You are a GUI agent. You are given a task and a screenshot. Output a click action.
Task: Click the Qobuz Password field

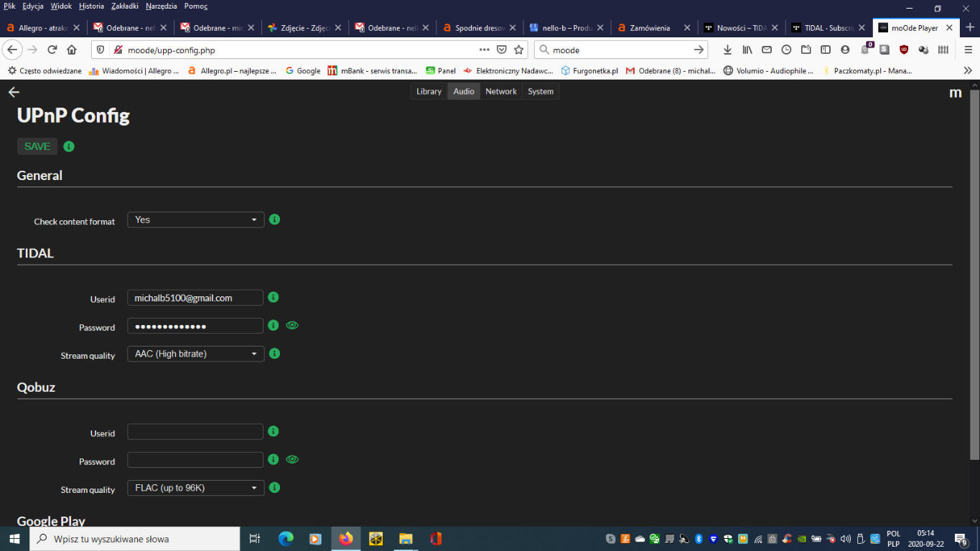point(195,460)
